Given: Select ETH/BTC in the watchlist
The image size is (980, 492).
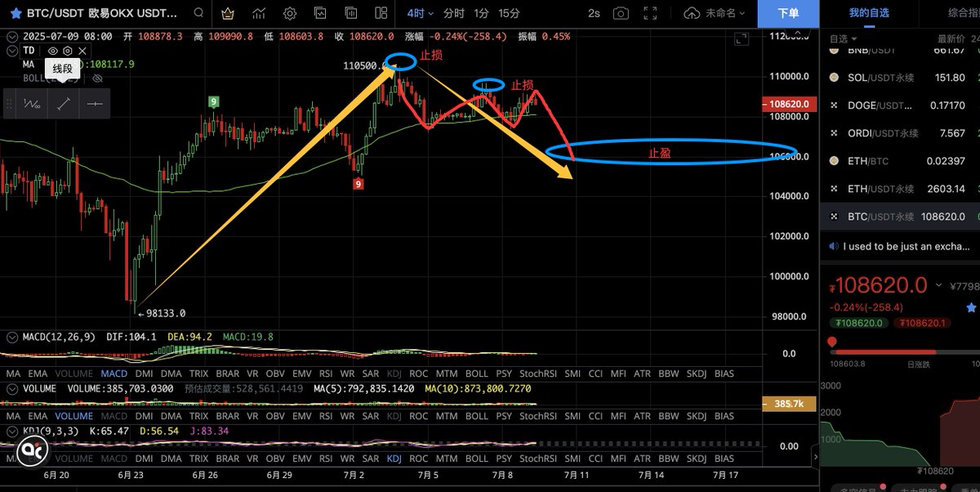Looking at the screenshot, I should point(900,161).
